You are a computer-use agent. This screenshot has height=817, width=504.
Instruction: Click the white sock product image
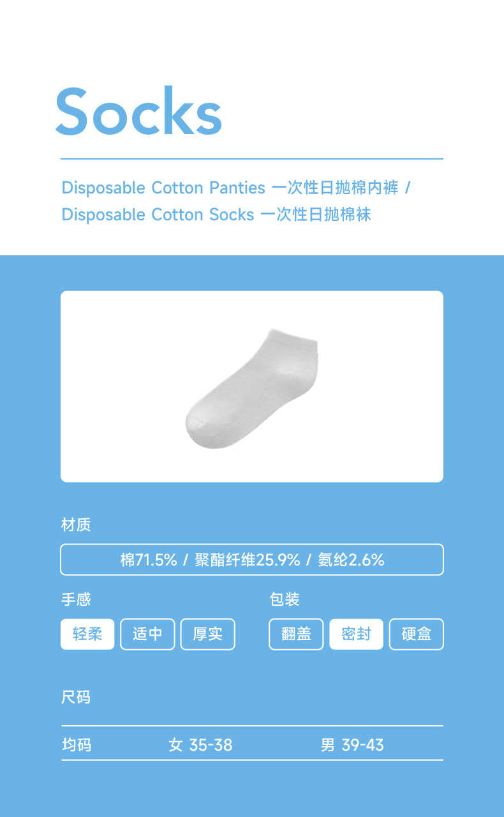point(252,388)
